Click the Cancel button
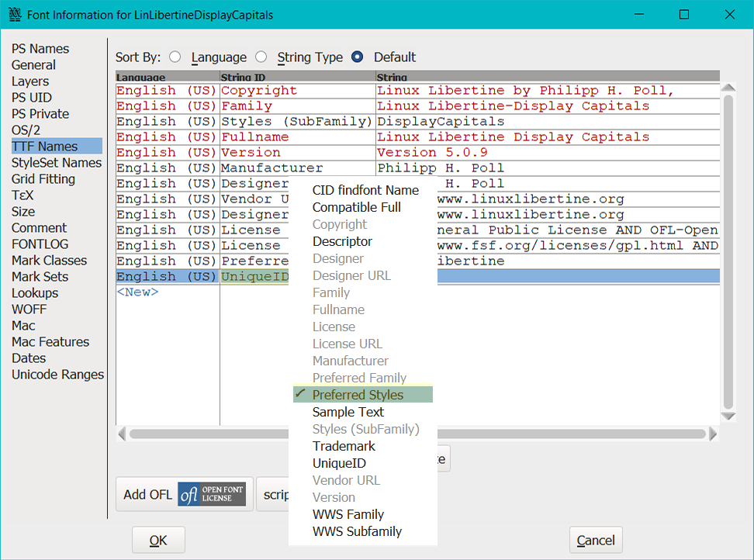This screenshot has height=560, width=754. pos(595,541)
